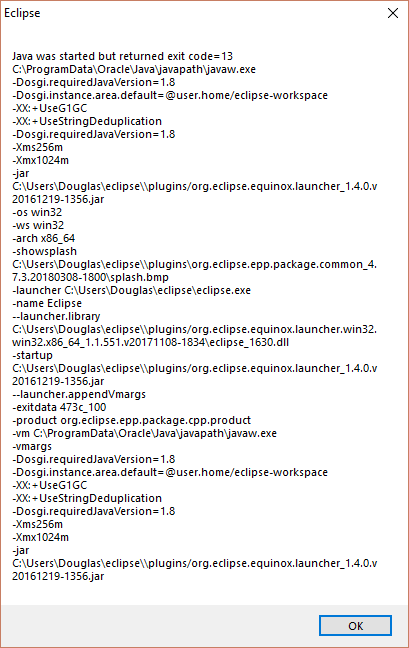
Task: Click the Eclipse title bar text
Action: [22, 13]
